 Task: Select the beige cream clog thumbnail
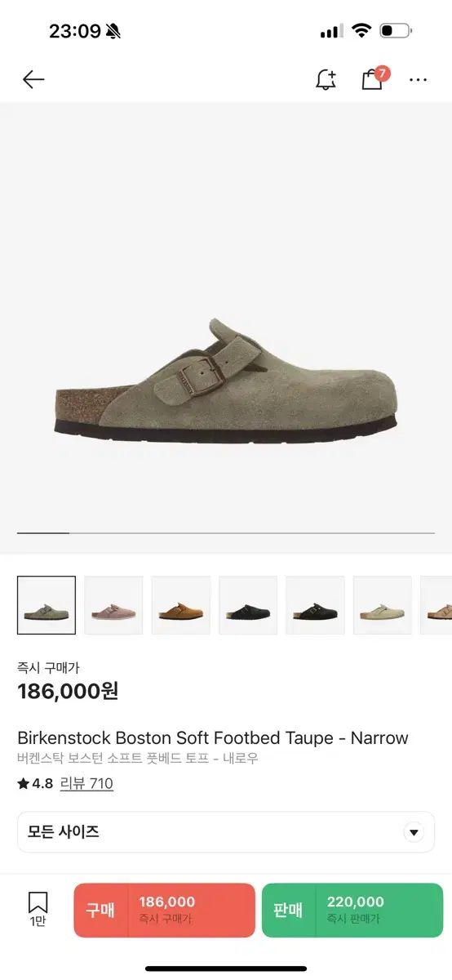pos(383,605)
